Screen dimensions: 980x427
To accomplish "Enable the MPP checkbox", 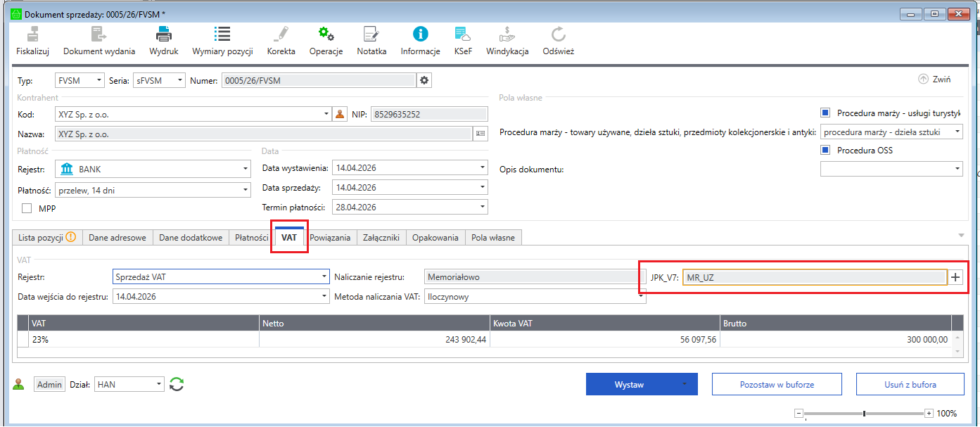I will (x=27, y=208).
